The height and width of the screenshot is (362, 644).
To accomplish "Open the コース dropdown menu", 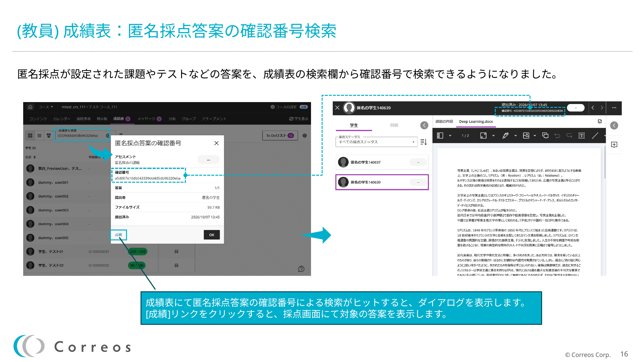I will (x=45, y=107).
